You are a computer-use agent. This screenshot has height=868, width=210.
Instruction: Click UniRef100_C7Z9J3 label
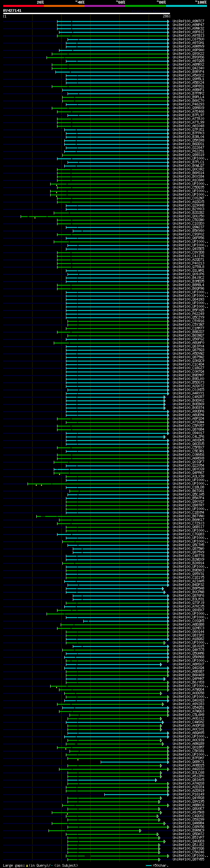click(x=188, y=523)
